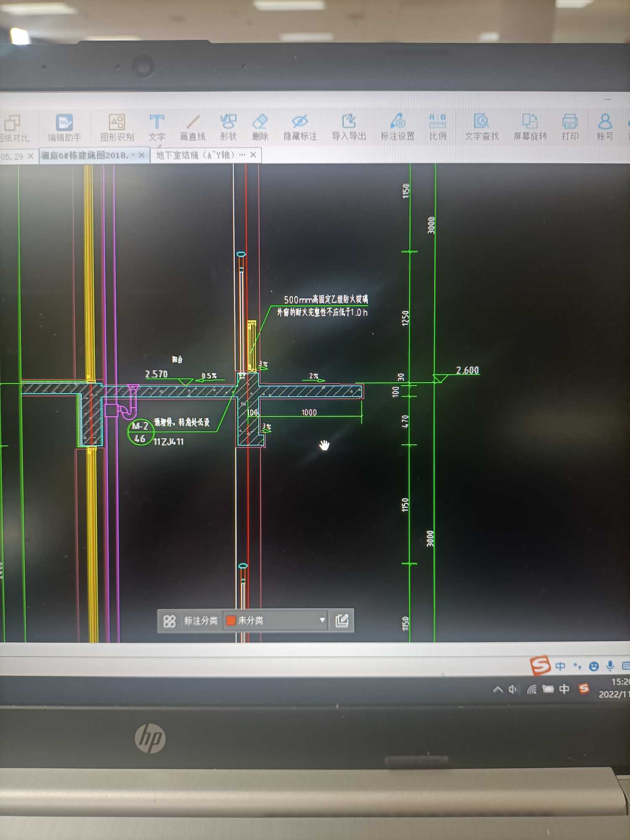Image resolution: width=630 pixels, height=840 pixels.
Task: Close the 地下室结施 tab
Action: pyautogui.click(x=253, y=155)
